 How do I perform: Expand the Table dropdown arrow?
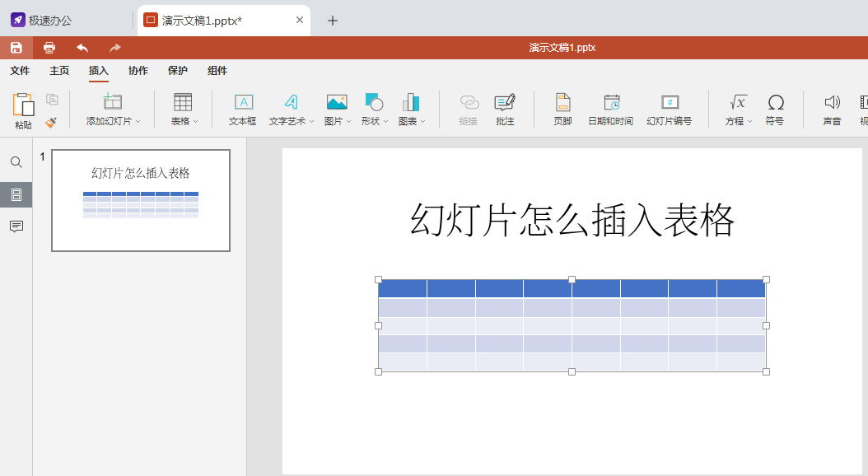(x=195, y=121)
